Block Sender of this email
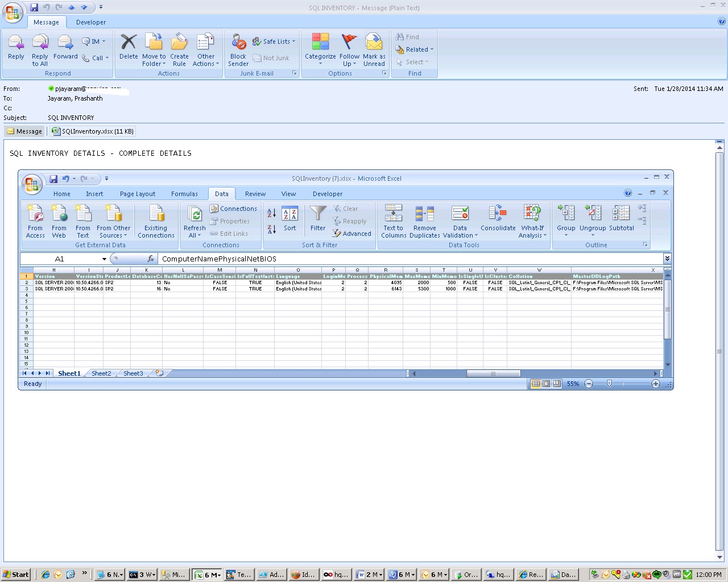The width and height of the screenshot is (728, 582). tap(238, 49)
